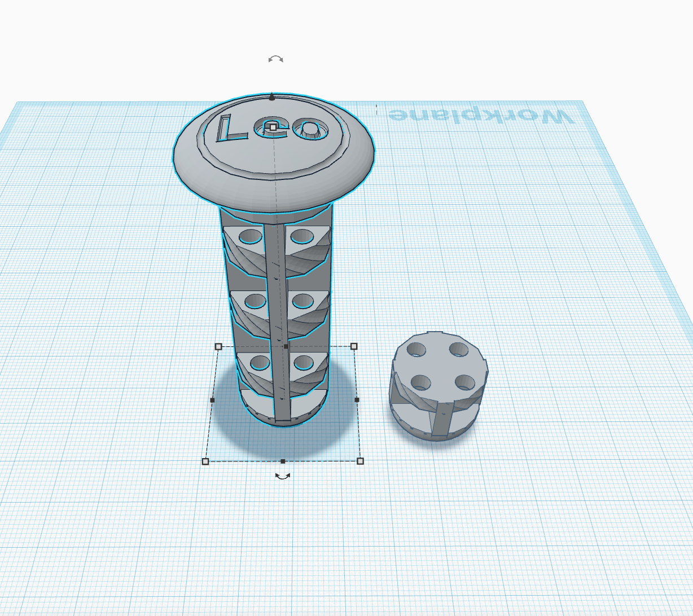Click the white square height handle on the cap
Image resolution: width=693 pixels, height=616 pixels.
pos(273,127)
